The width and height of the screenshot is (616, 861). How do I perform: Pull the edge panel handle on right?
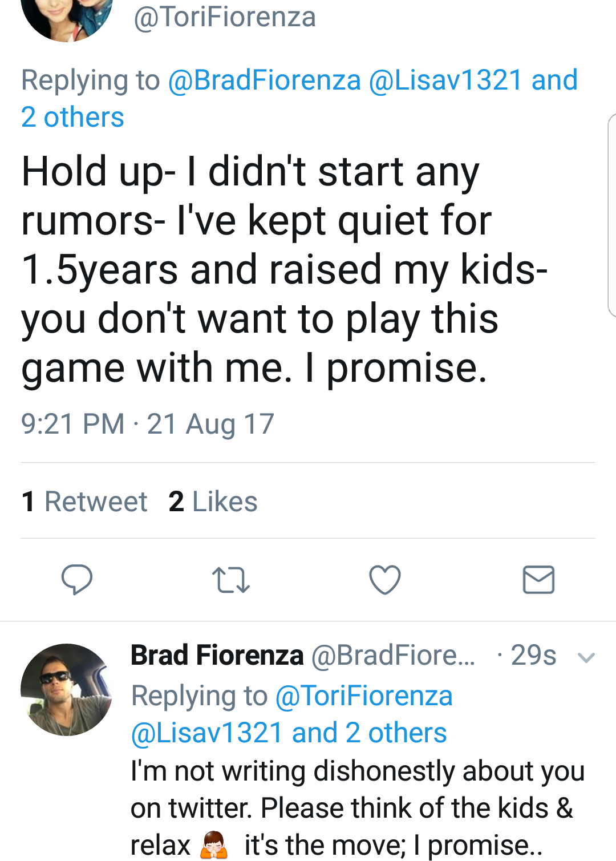(611, 215)
